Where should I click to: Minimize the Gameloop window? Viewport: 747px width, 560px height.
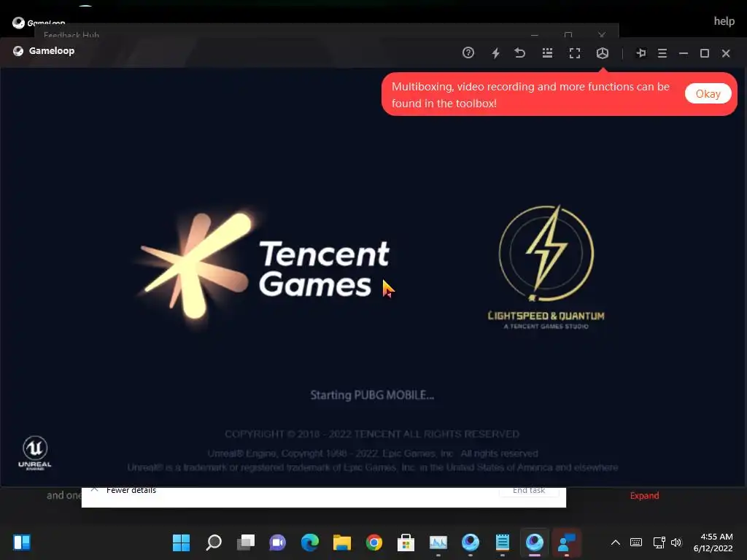pyautogui.click(x=683, y=52)
